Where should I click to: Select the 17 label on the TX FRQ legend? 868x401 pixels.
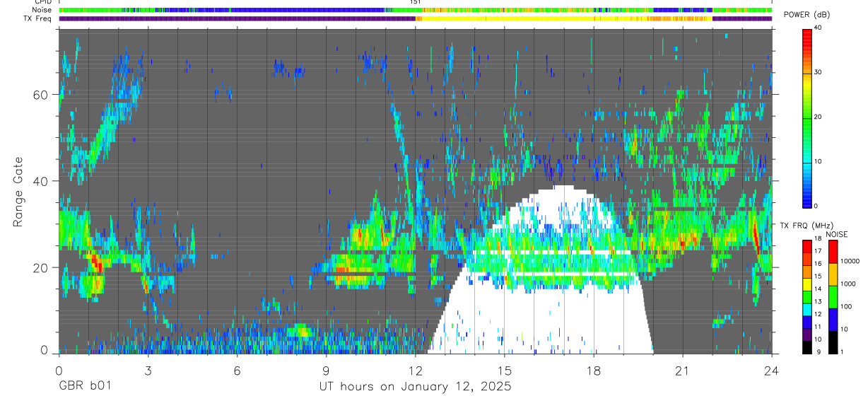click(x=817, y=251)
